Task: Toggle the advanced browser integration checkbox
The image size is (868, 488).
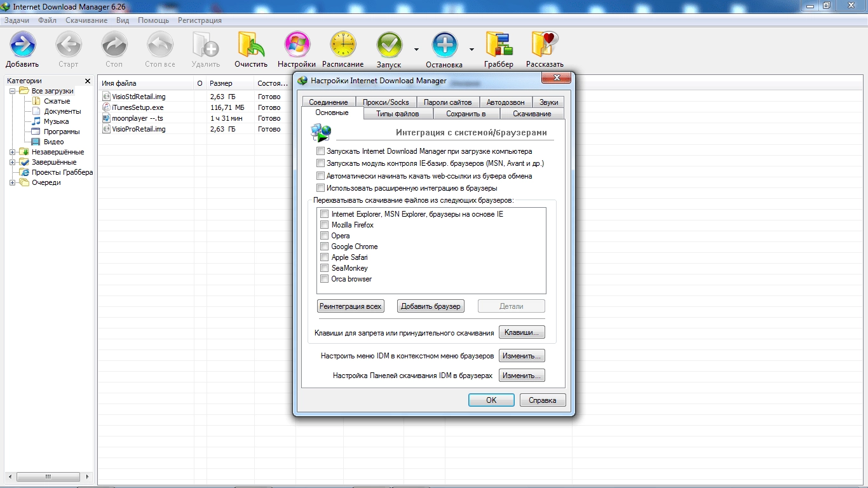Action: pos(320,188)
